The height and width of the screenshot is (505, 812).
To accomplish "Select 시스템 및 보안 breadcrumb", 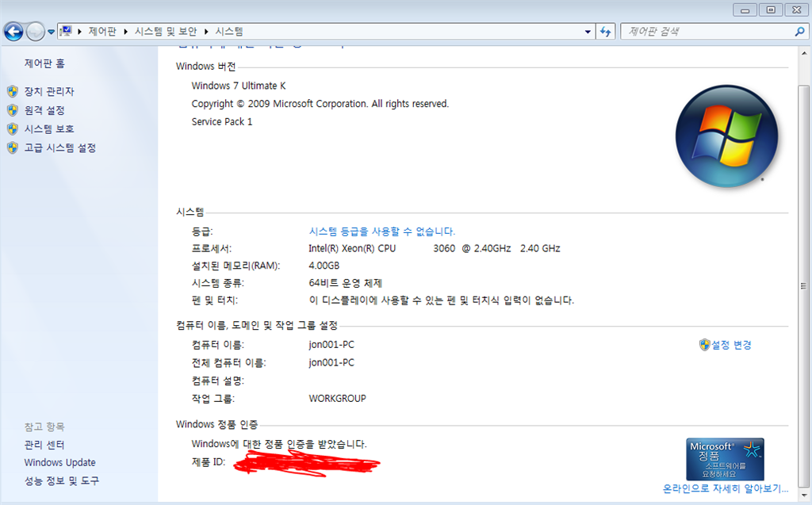I will (166, 32).
